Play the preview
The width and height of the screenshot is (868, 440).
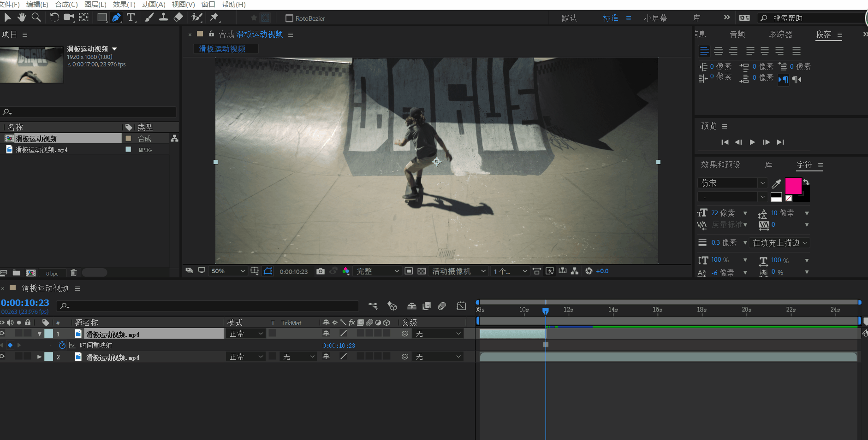[x=752, y=142]
